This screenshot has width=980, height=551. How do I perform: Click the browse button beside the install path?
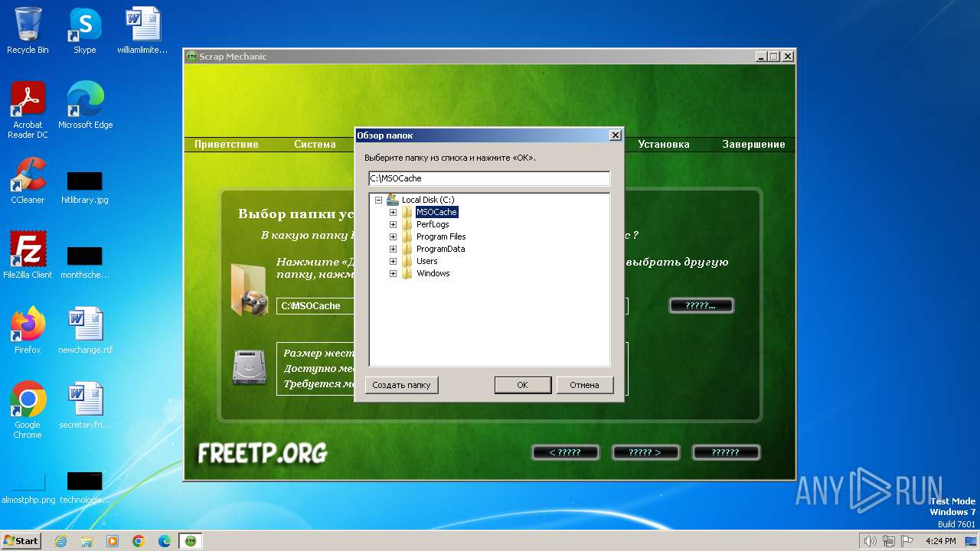click(x=701, y=305)
